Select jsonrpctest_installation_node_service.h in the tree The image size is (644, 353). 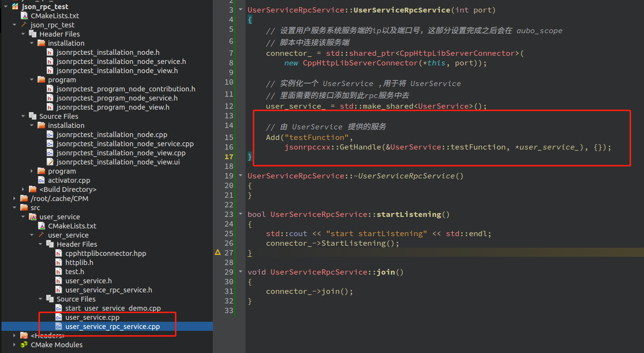pos(121,62)
